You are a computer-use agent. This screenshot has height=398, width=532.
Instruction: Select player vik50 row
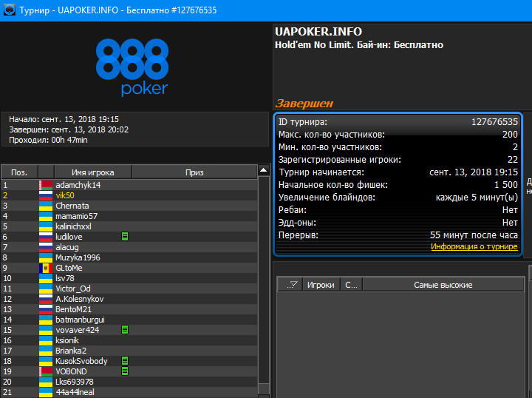tap(129, 195)
